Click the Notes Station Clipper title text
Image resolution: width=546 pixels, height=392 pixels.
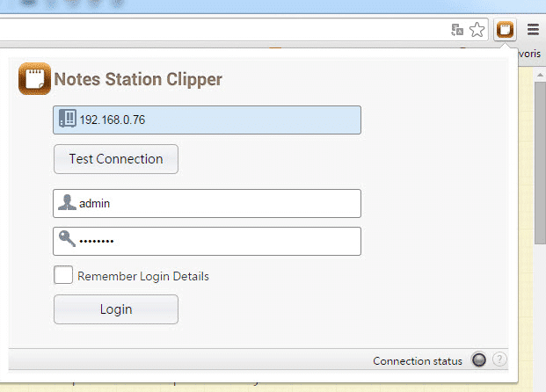click(x=138, y=79)
